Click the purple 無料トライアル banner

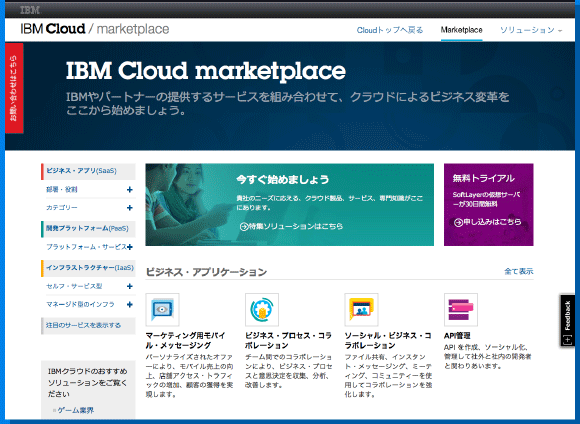pyautogui.click(x=489, y=205)
